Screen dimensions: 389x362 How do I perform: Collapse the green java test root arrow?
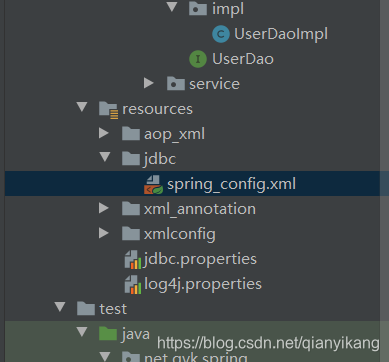[82, 332]
